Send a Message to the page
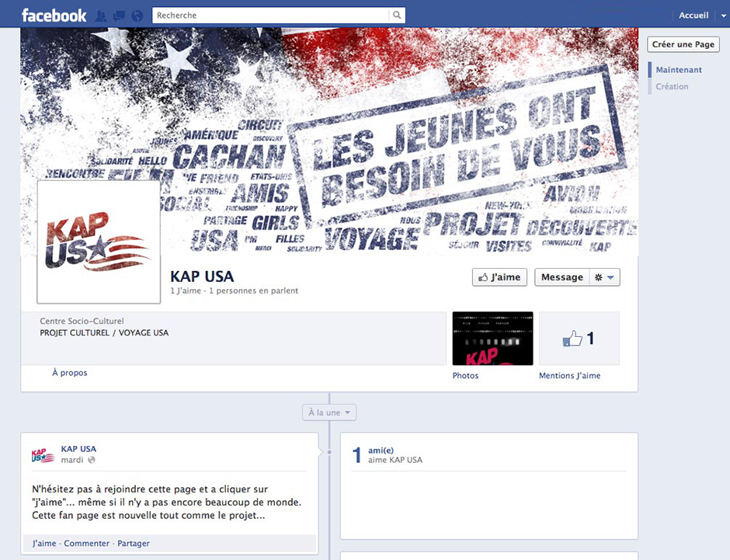Viewport: 730px width, 560px height. (562, 277)
